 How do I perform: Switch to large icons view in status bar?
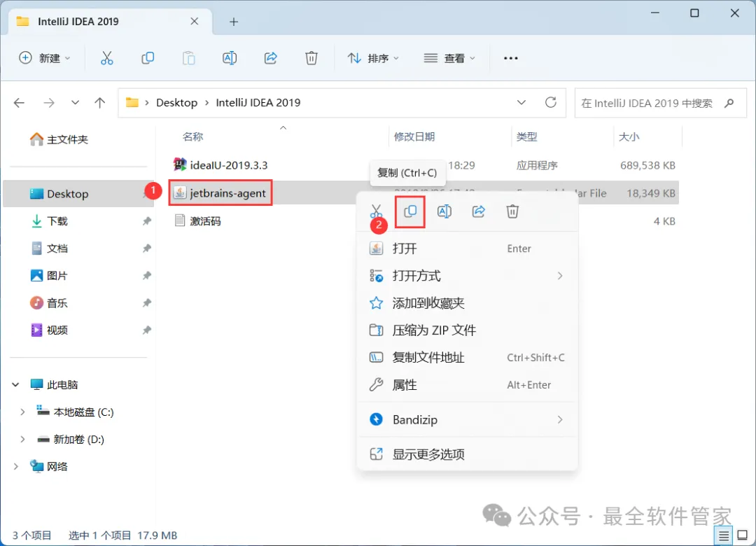click(743, 535)
